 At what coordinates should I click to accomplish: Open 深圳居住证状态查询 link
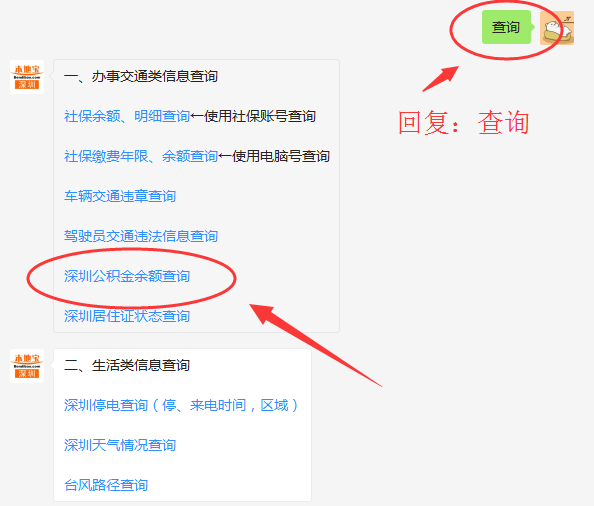(127, 316)
